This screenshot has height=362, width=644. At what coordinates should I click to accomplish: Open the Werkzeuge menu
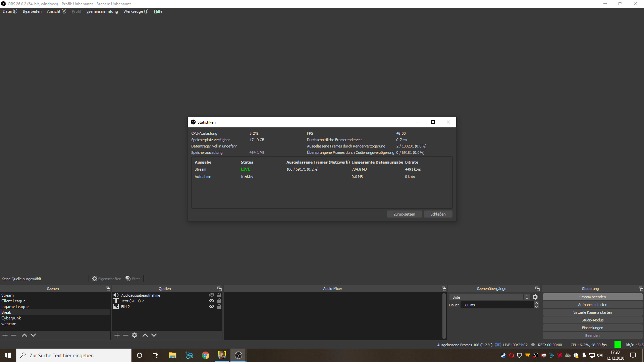point(136,11)
